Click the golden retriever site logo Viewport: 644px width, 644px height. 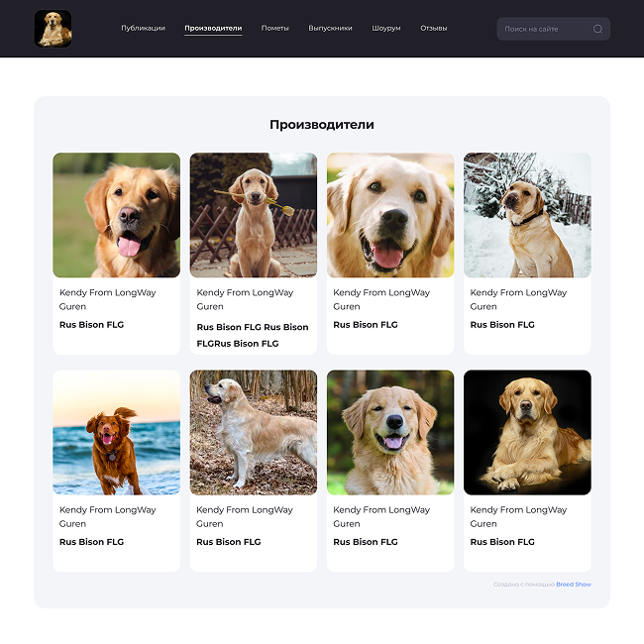point(53,29)
